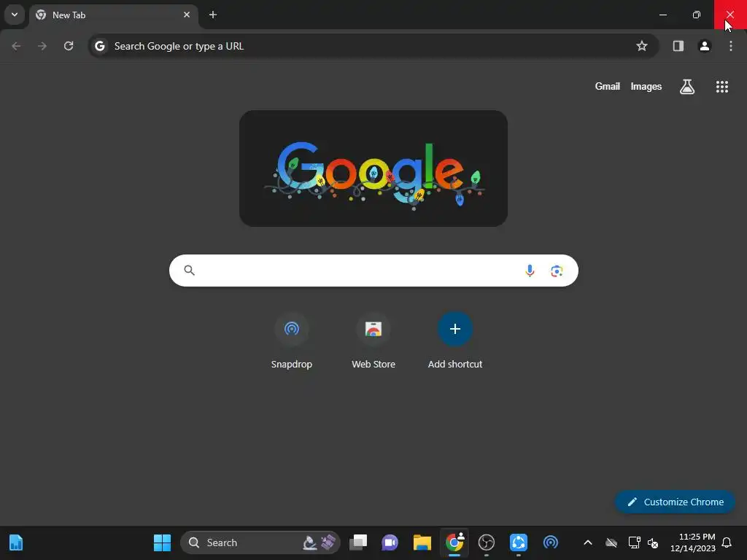The image size is (747, 560).
Task: Open the Snapdrop app in taskbar
Action: coord(551,542)
